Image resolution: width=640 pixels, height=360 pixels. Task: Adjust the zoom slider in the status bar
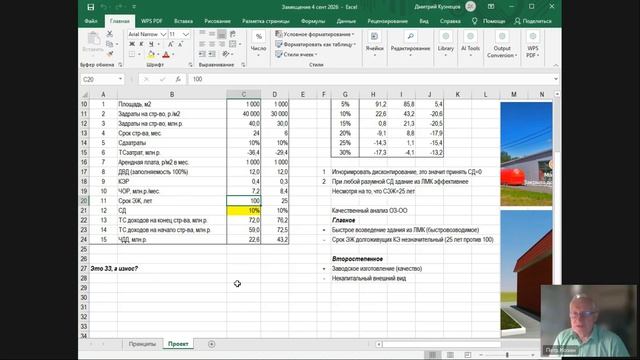pos(507,355)
